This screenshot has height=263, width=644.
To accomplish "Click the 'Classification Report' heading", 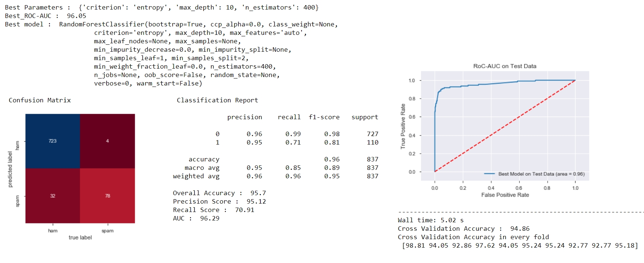I will [217, 100].
